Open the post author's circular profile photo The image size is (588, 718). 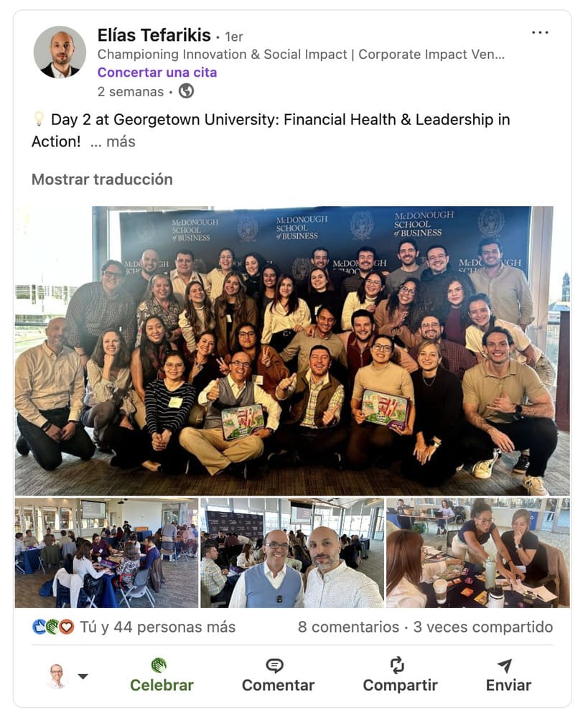60,52
